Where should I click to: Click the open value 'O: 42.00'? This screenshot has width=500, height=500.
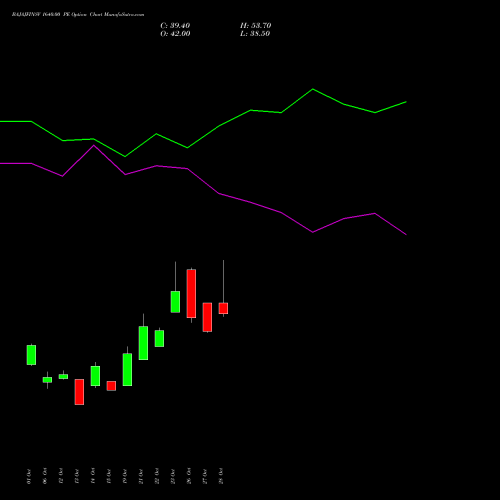175,34
